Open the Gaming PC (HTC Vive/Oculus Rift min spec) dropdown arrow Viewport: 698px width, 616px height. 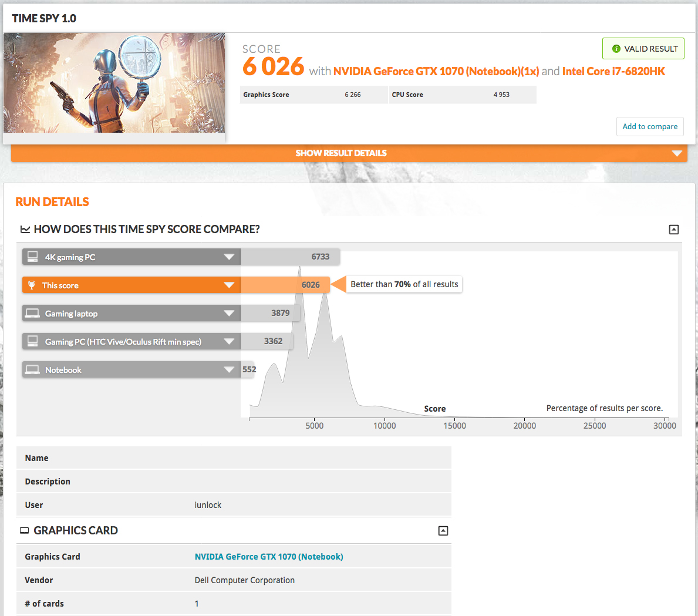pyautogui.click(x=229, y=342)
